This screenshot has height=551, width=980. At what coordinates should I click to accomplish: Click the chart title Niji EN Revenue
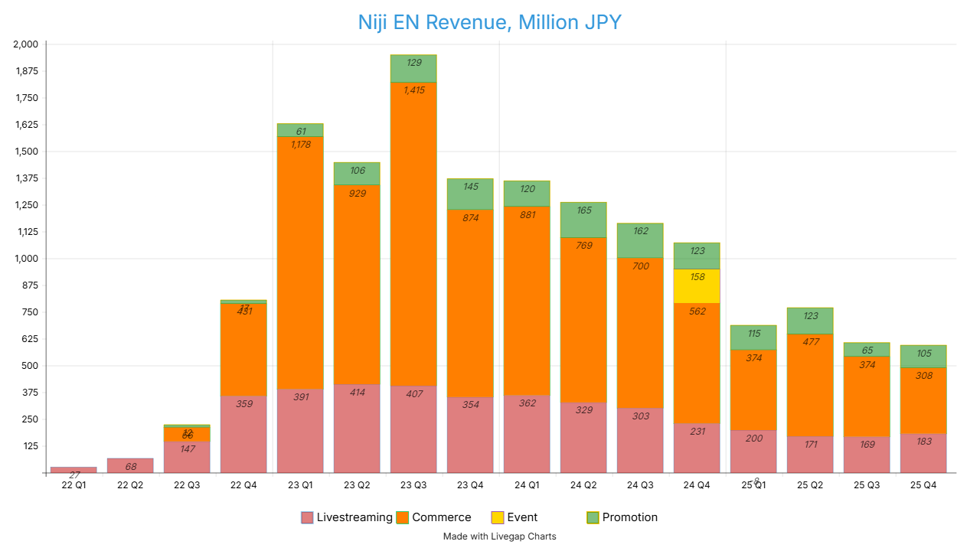(x=490, y=22)
